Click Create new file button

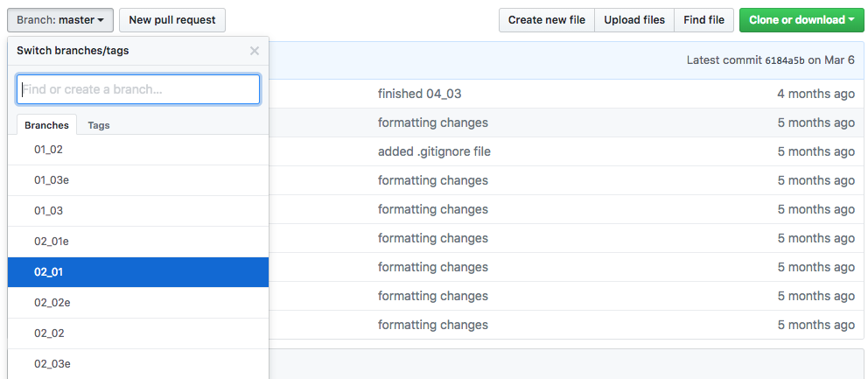tap(546, 20)
